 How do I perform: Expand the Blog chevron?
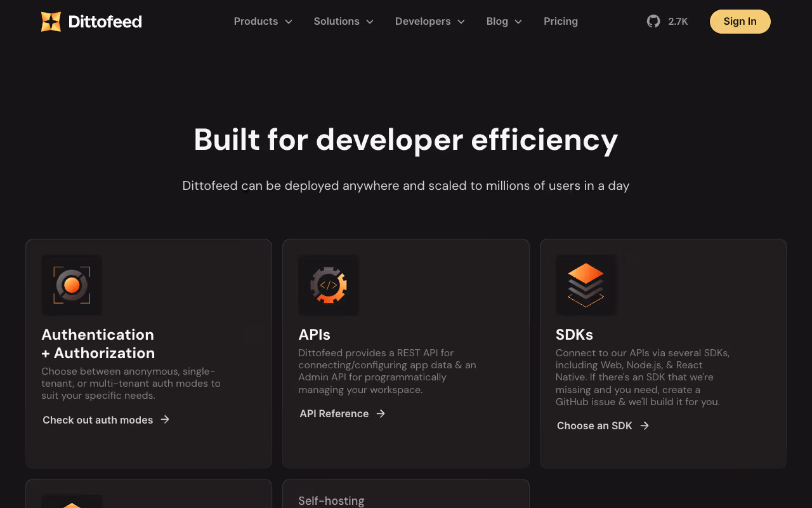pyautogui.click(x=518, y=22)
